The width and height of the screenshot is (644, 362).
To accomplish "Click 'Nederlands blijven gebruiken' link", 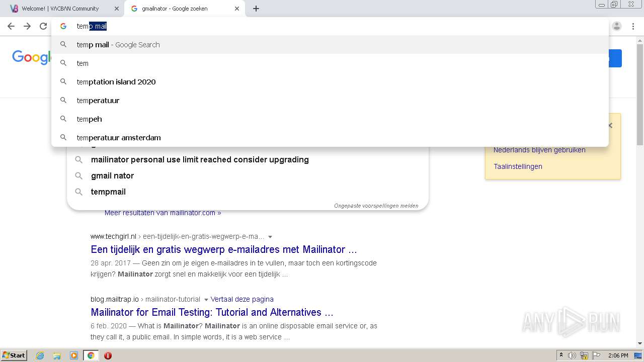I will (x=539, y=150).
